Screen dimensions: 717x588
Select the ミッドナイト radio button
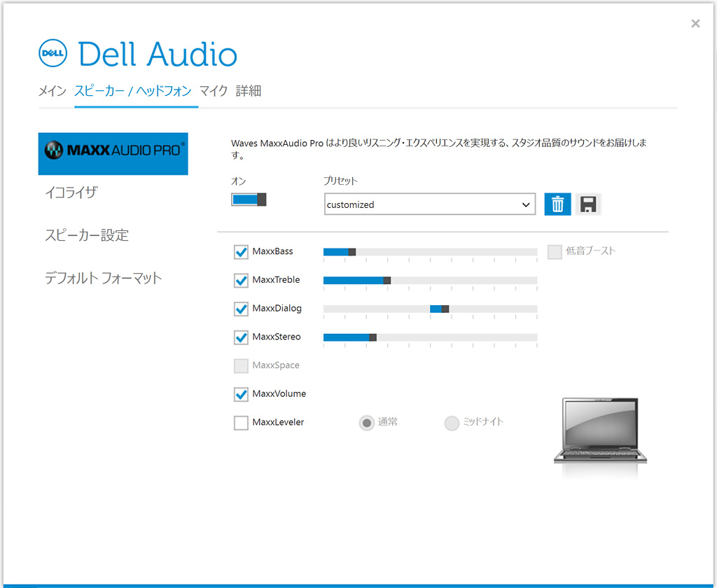pyautogui.click(x=452, y=423)
